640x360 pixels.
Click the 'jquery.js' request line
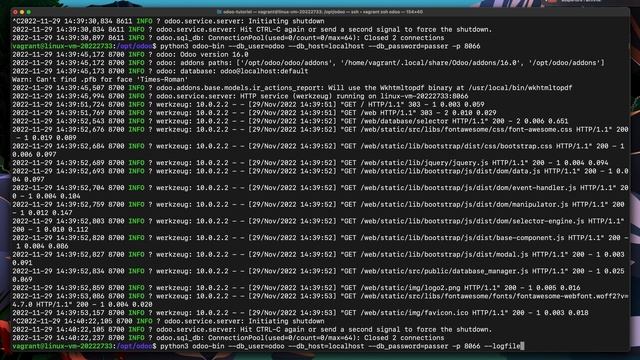(310, 163)
